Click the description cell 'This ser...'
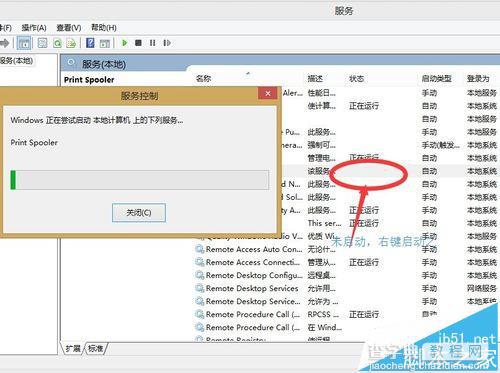Image resolution: width=500 pixels, height=373 pixels. point(324,223)
